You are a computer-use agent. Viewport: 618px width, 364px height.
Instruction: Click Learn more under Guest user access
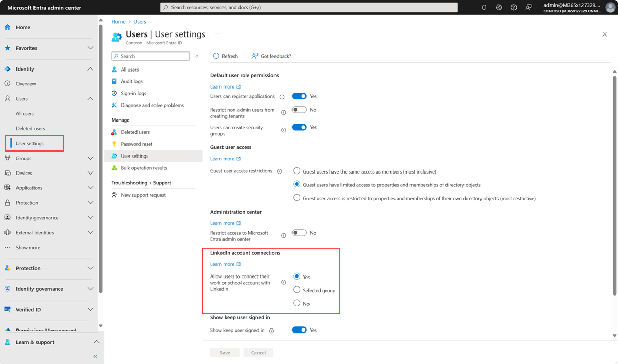(x=225, y=159)
